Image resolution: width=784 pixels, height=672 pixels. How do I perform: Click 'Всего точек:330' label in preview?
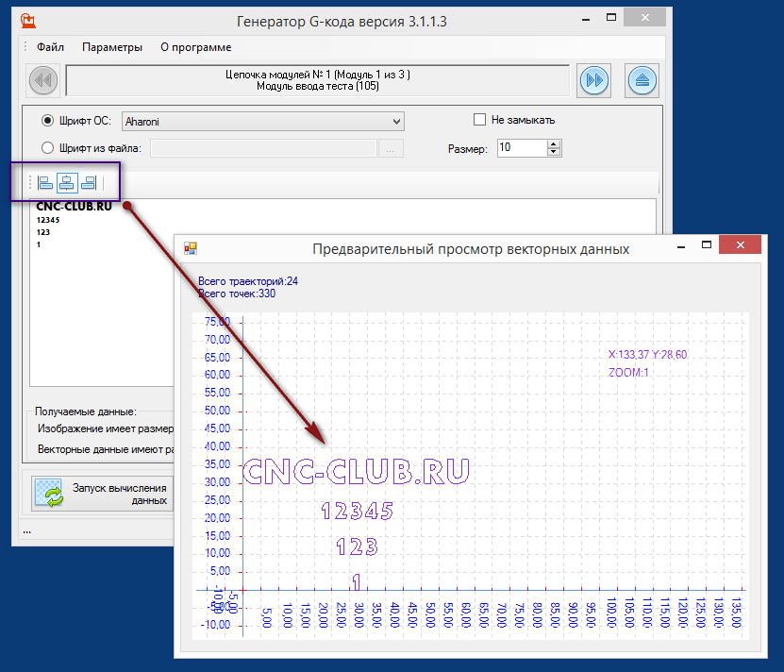click(237, 294)
